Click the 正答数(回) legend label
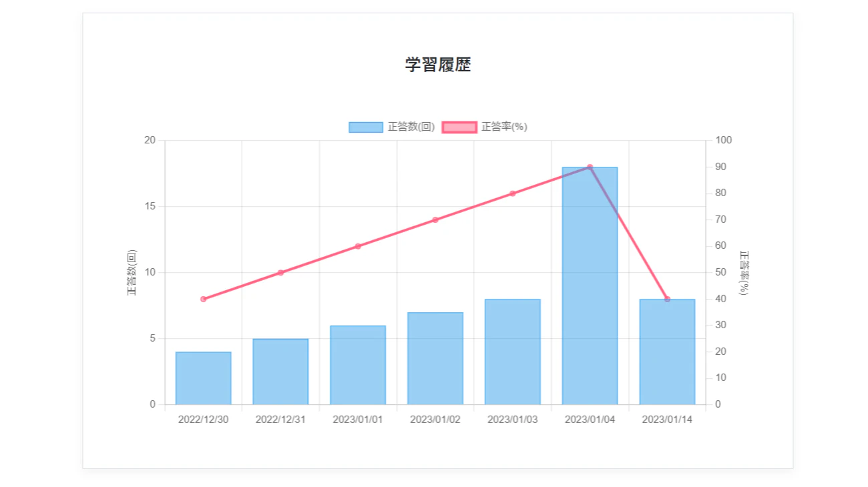This screenshot has height=487, width=868. point(411,127)
